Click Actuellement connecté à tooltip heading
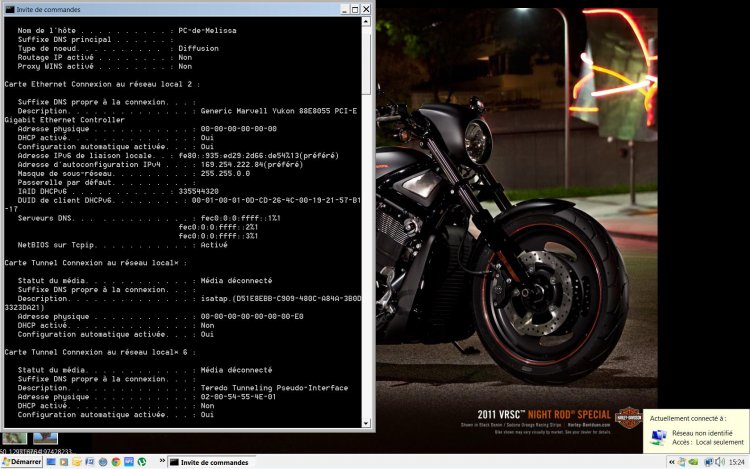Viewport: 750px width, 469px height. coord(688,418)
